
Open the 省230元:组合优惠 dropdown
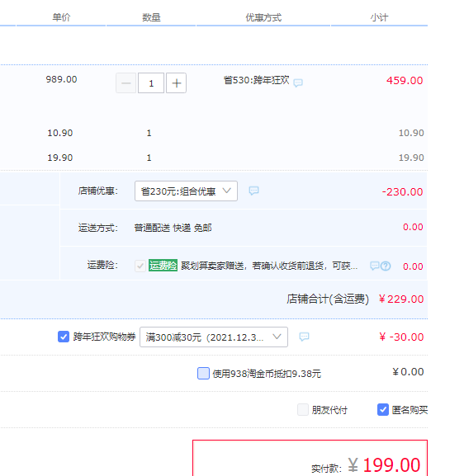[x=186, y=191]
